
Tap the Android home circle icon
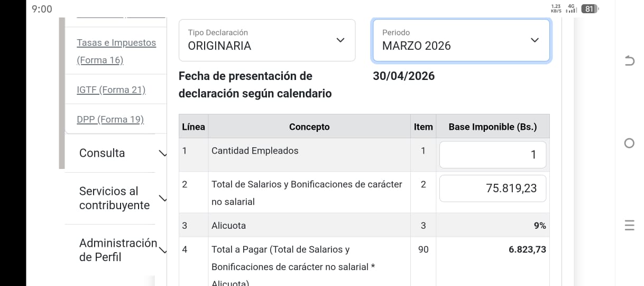click(x=629, y=143)
